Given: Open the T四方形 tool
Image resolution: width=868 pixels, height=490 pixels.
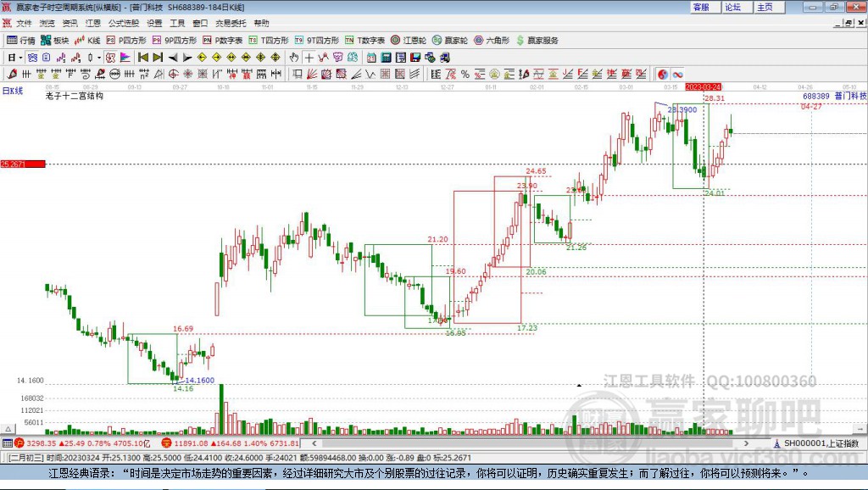Looking at the screenshot, I should 269,41.
